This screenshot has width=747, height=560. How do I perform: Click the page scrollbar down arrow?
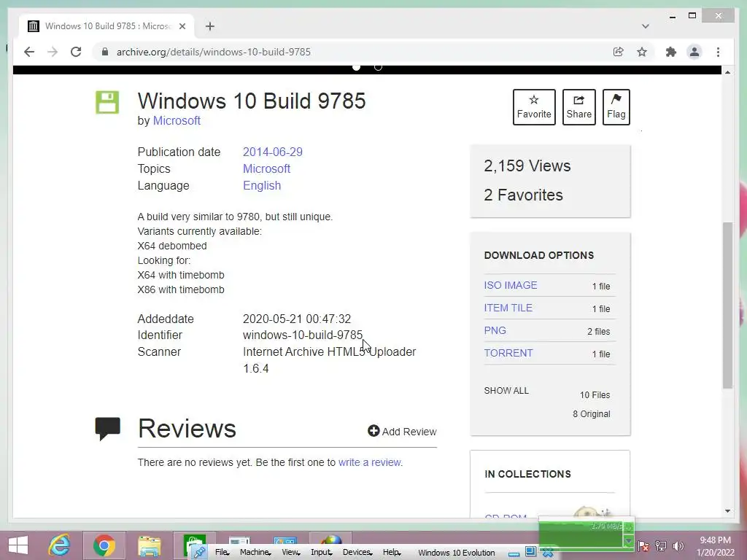click(727, 511)
